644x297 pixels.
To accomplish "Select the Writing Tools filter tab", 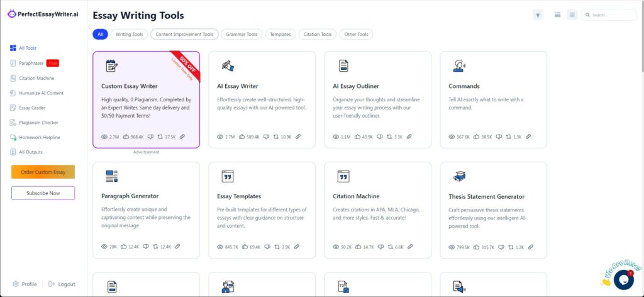I will tap(129, 35).
